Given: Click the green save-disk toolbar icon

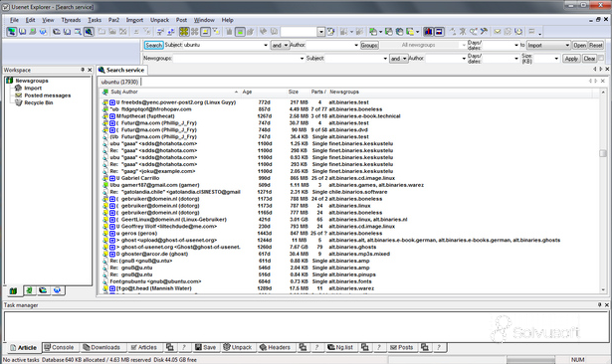Looking at the screenshot, I should tap(389, 32).
